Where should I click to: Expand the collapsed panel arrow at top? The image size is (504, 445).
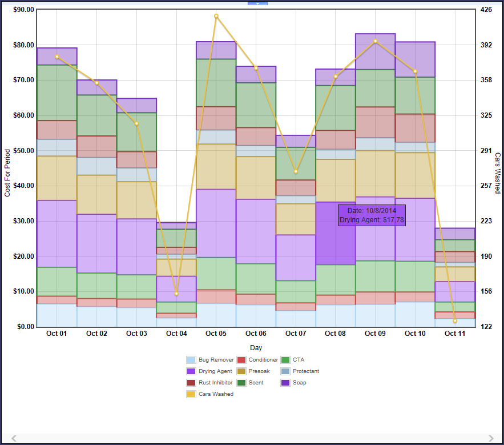point(257,3)
